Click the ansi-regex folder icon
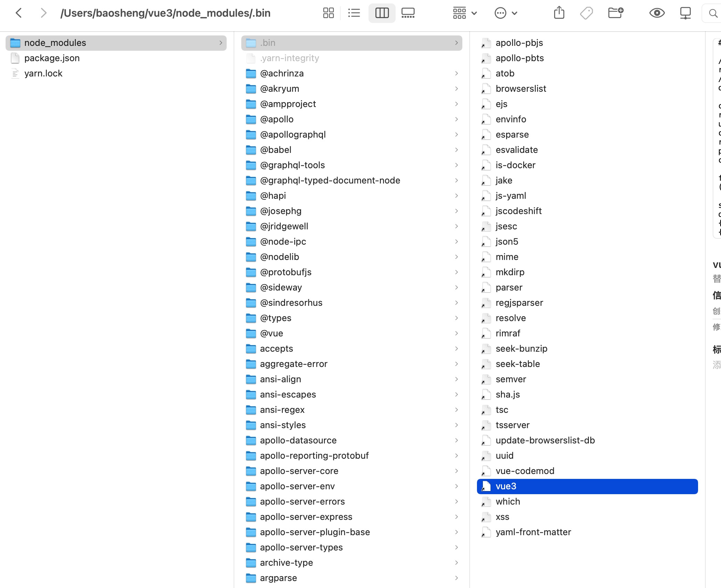The width and height of the screenshot is (721, 588). point(251,410)
